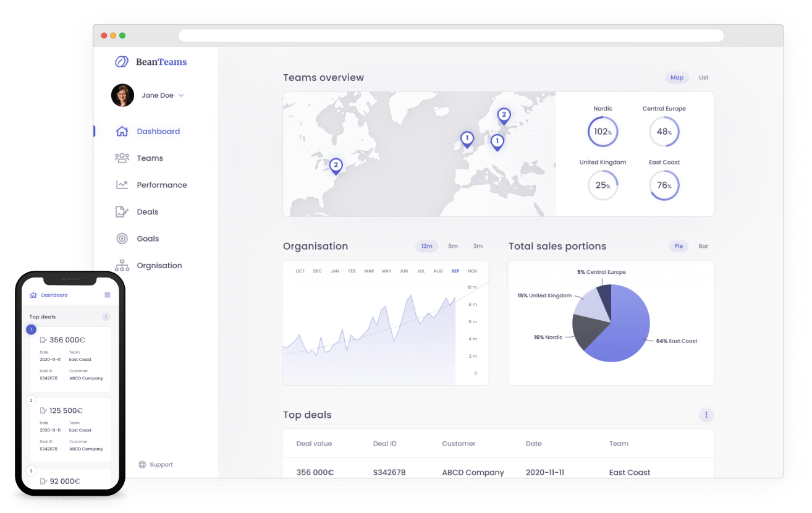Sort by Deal value column header
Screen dimensions: 812x513
(314, 443)
